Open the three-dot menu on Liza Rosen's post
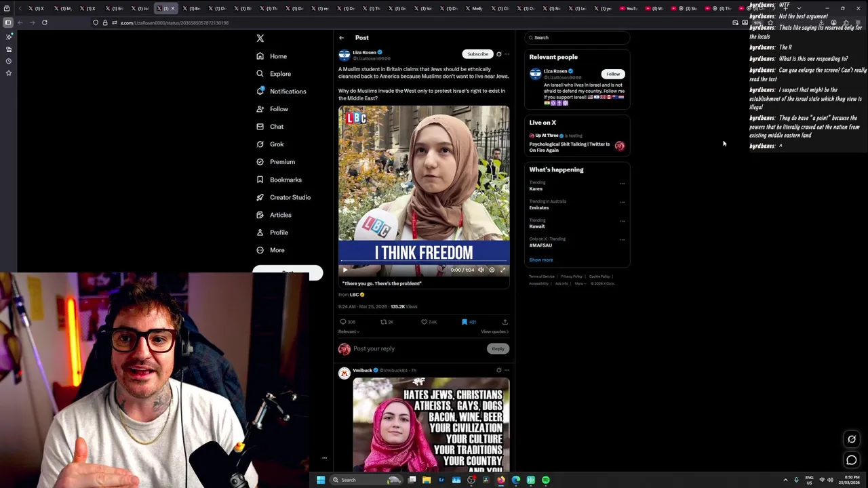868x488 pixels. [x=507, y=54]
